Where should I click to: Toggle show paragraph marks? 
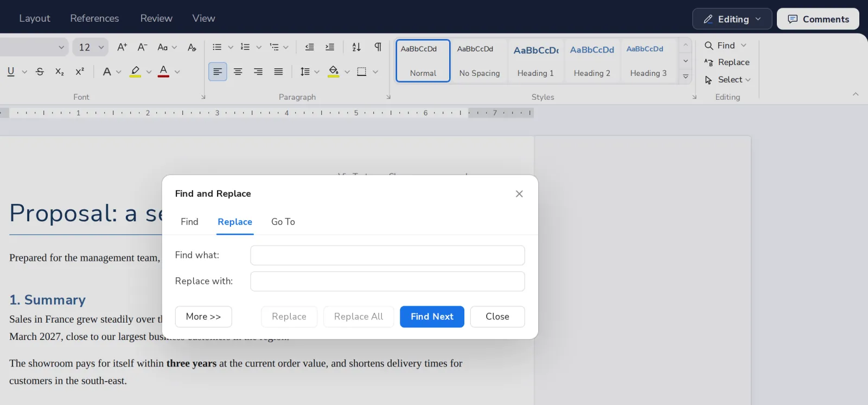378,47
